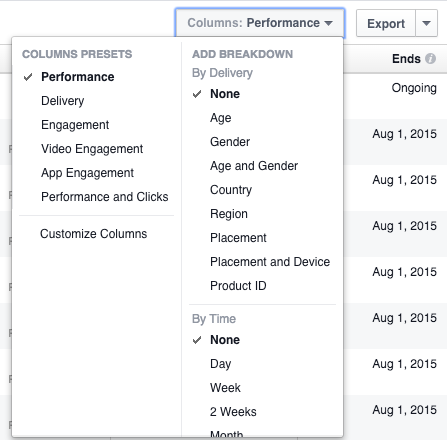
Task: Pick Performance and Clicks preset
Action: pos(104,197)
